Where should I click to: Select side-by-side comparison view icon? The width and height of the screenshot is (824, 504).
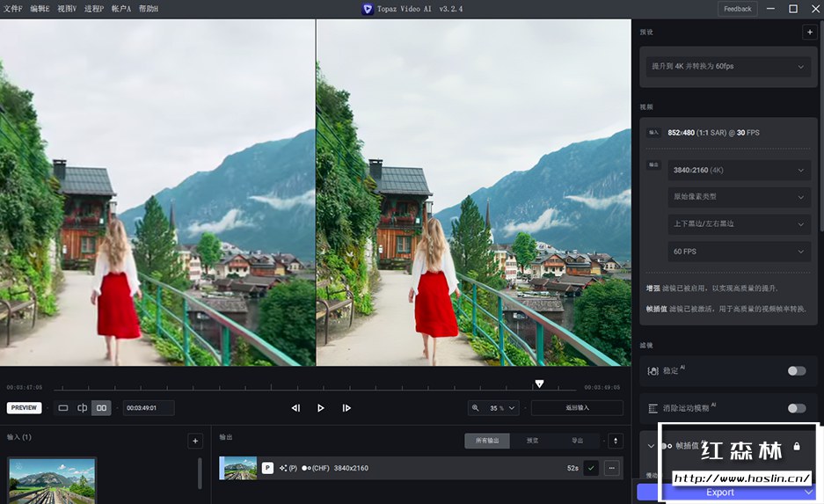coord(101,408)
